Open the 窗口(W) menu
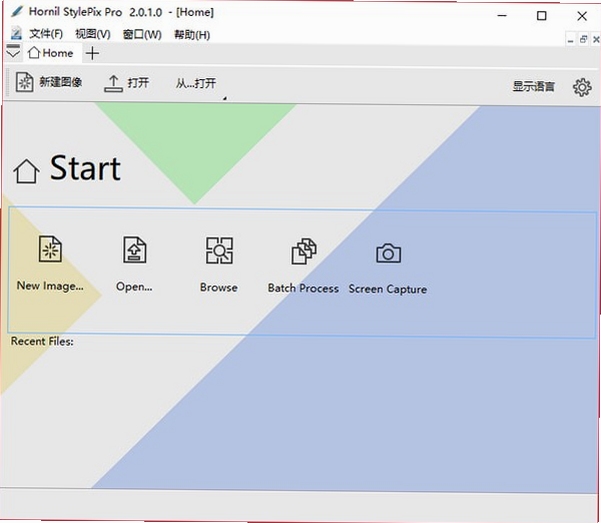601x523 pixels. (x=142, y=35)
